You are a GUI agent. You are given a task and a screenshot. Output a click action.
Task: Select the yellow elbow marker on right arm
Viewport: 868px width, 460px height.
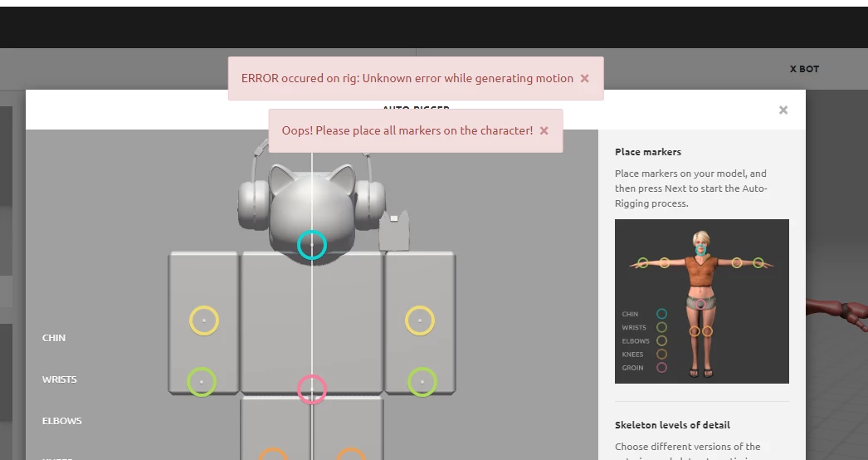[x=420, y=321]
